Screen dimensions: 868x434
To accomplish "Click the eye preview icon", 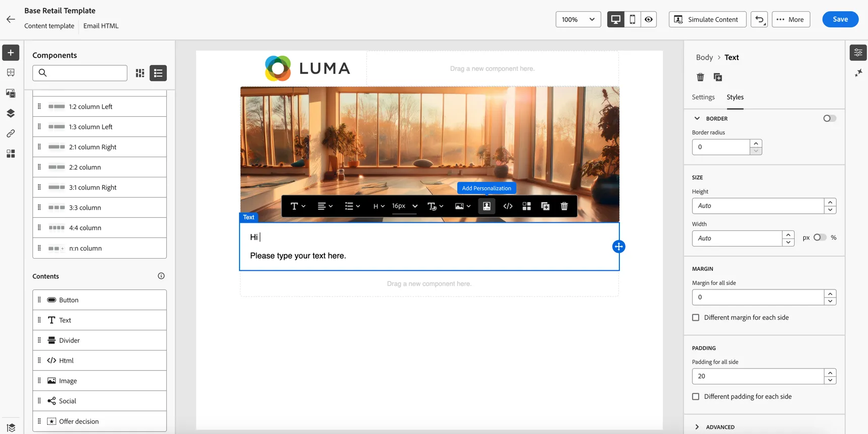I will [x=649, y=19].
